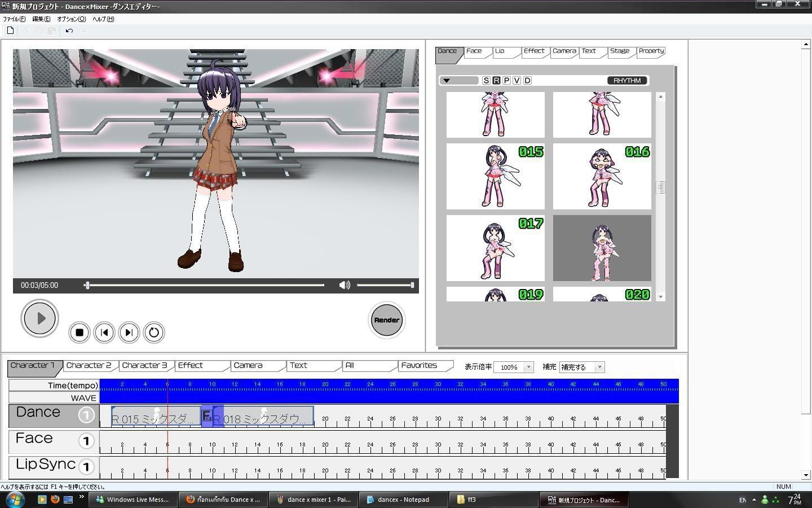
Task: Open the All timeline tab
Action: (369, 366)
